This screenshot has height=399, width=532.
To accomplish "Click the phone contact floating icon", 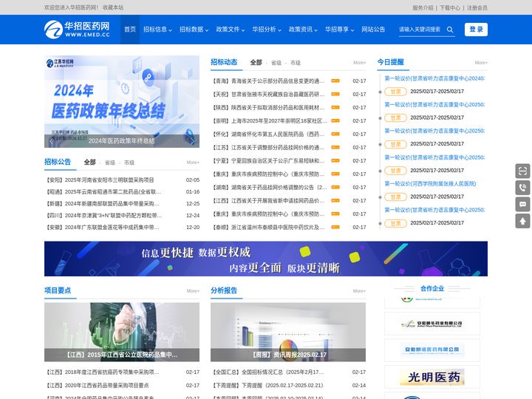I will click(522, 188).
